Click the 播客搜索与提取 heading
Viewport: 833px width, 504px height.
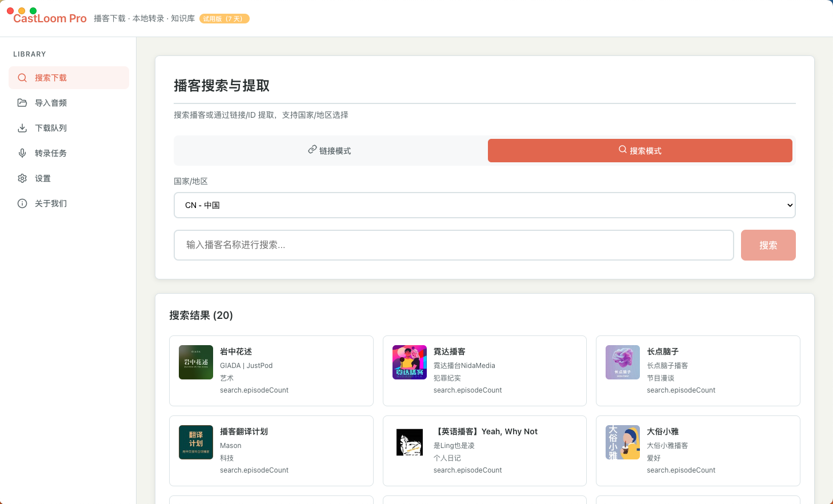(x=222, y=86)
